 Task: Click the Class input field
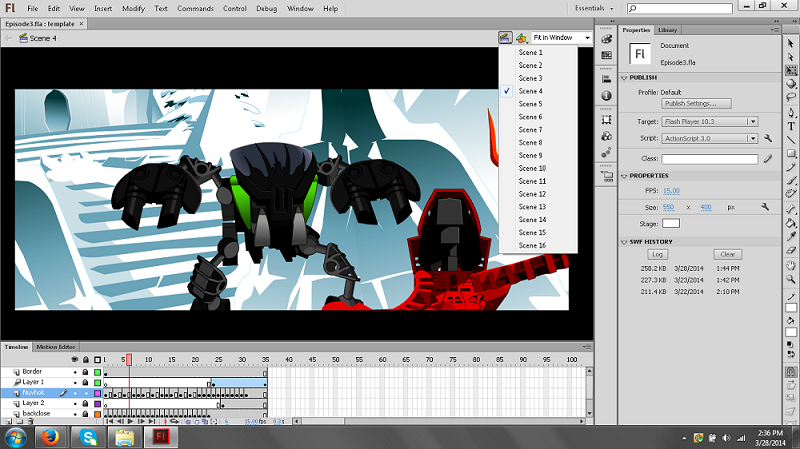click(710, 159)
